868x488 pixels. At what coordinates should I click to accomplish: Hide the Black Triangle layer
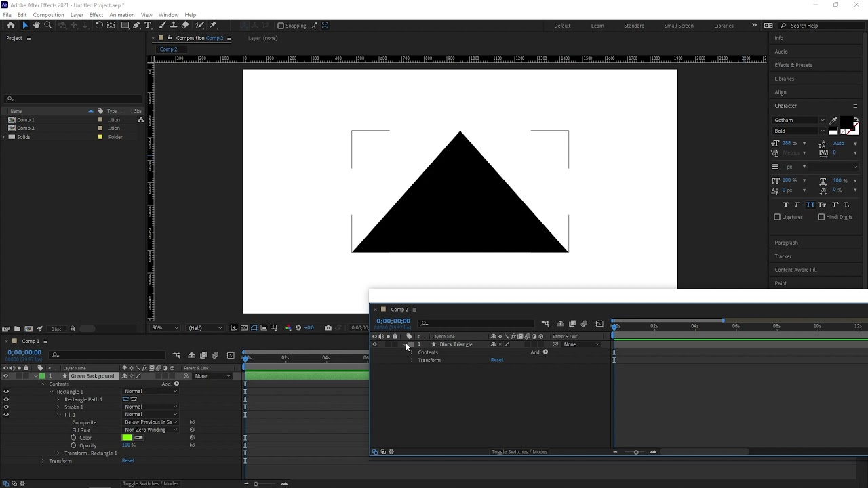[374, 344]
